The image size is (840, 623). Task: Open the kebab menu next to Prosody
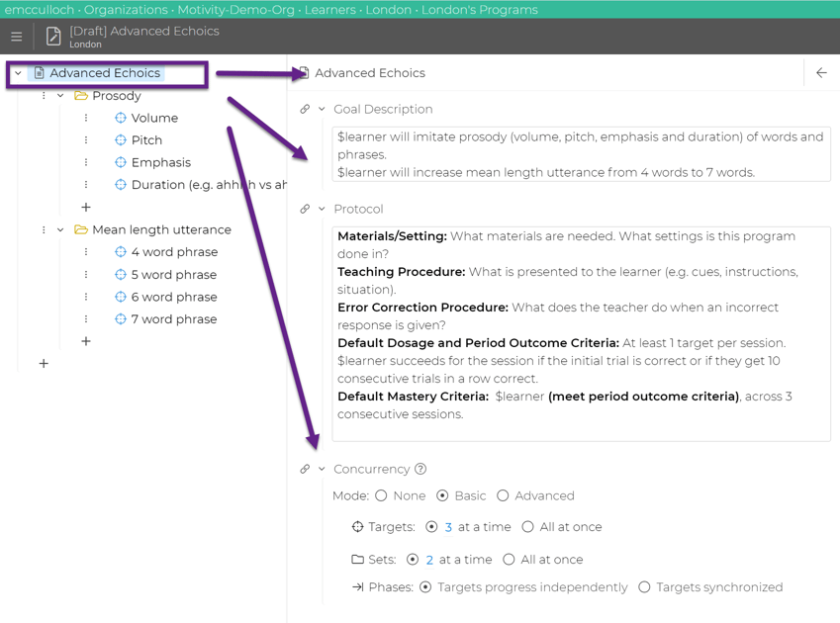click(42, 95)
